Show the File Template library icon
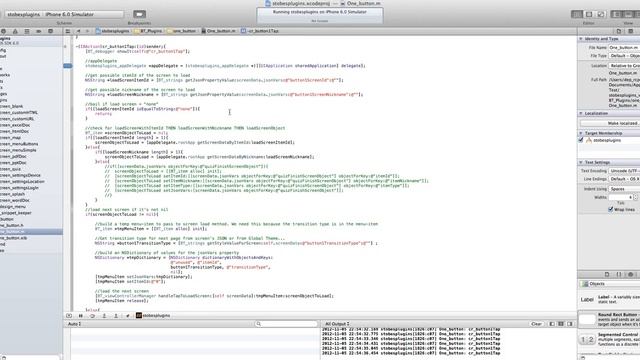640x360 pixels. [607, 274]
